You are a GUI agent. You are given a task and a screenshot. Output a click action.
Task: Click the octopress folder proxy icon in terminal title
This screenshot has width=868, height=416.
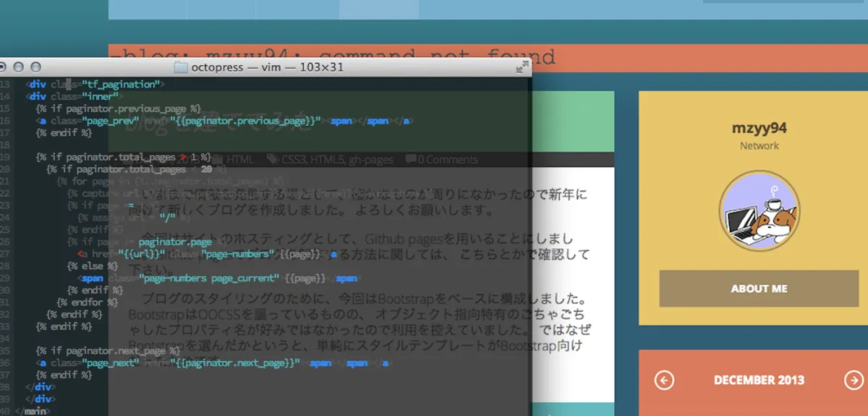click(x=180, y=67)
